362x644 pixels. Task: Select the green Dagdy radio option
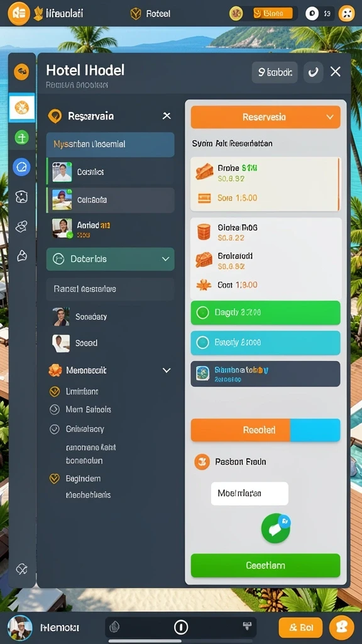266,313
